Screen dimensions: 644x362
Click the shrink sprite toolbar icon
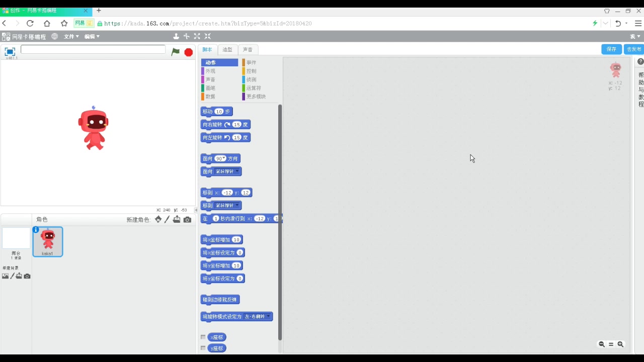click(x=207, y=36)
